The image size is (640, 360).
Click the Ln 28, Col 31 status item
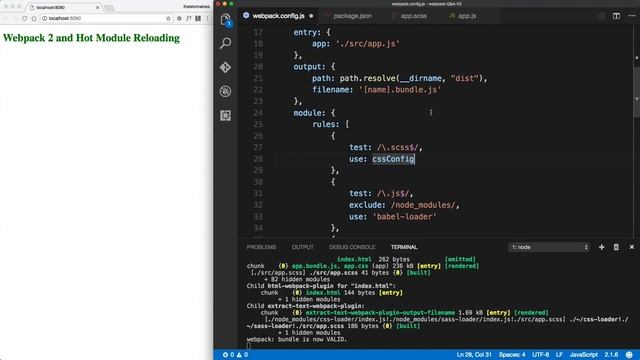[x=474, y=355]
